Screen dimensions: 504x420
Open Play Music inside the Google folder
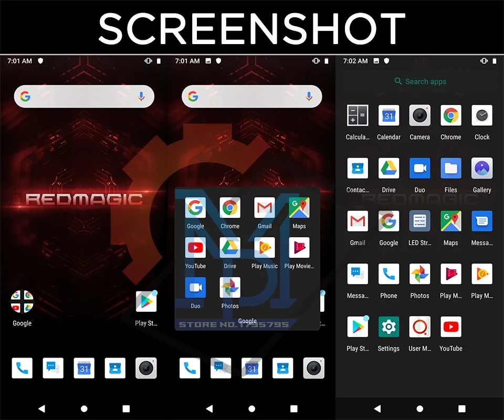[x=265, y=247]
